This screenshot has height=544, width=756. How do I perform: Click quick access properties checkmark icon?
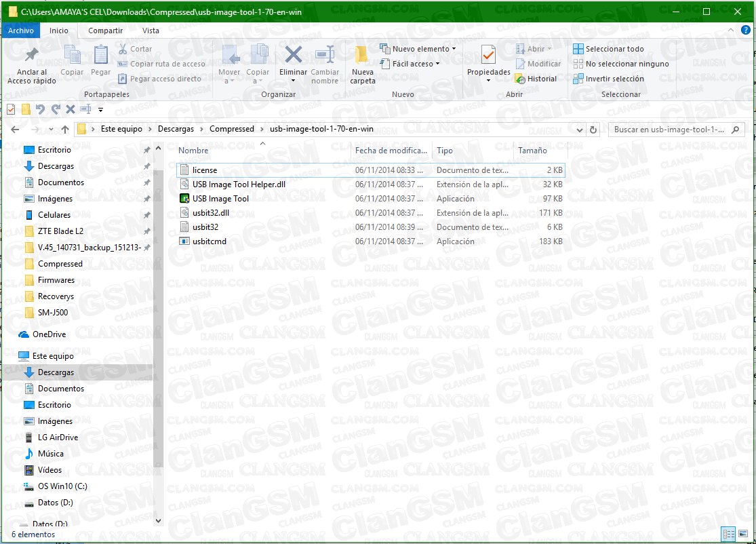(x=11, y=109)
